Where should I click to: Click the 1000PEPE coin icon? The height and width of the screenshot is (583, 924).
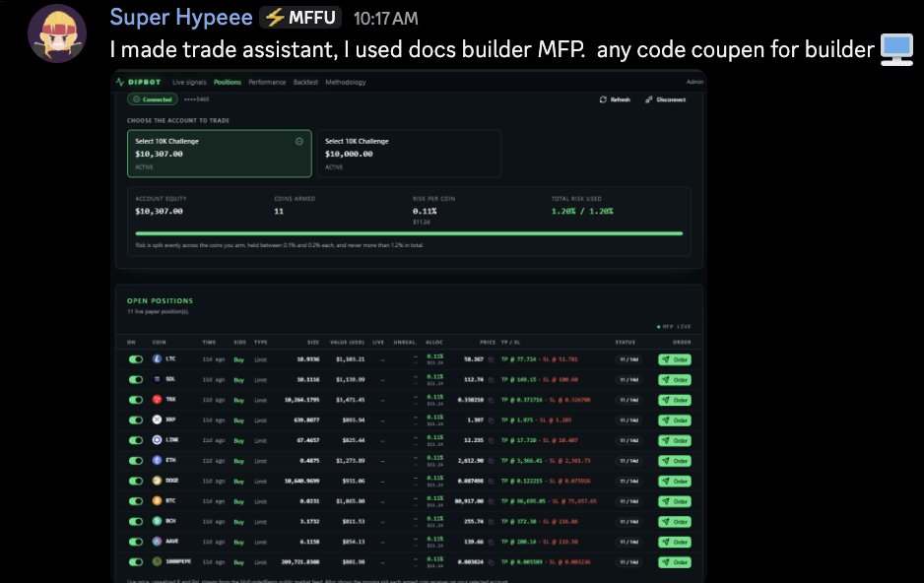[x=157, y=561]
